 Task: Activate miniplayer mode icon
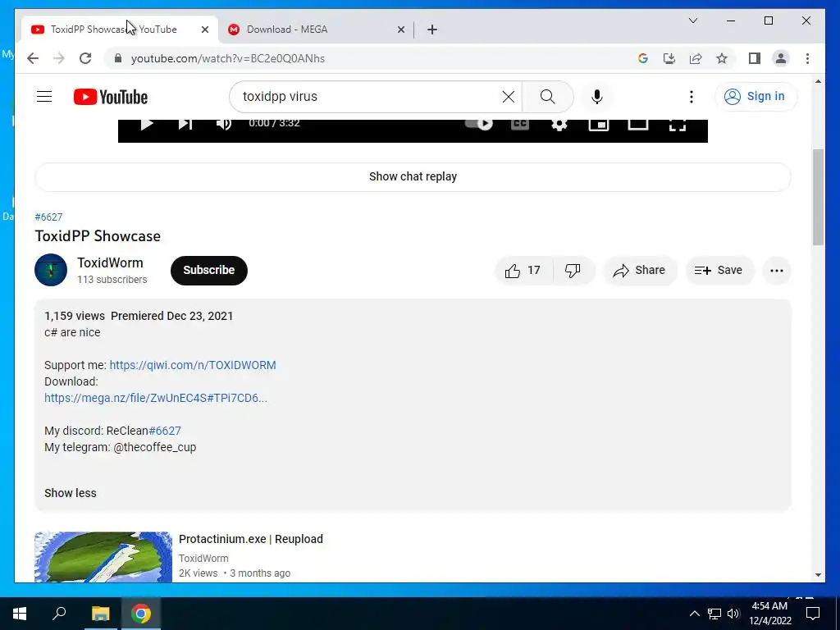coord(598,125)
